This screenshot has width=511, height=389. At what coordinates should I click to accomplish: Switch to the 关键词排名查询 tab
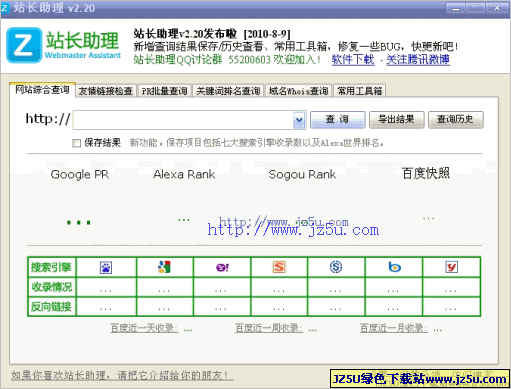tap(228, 91)
